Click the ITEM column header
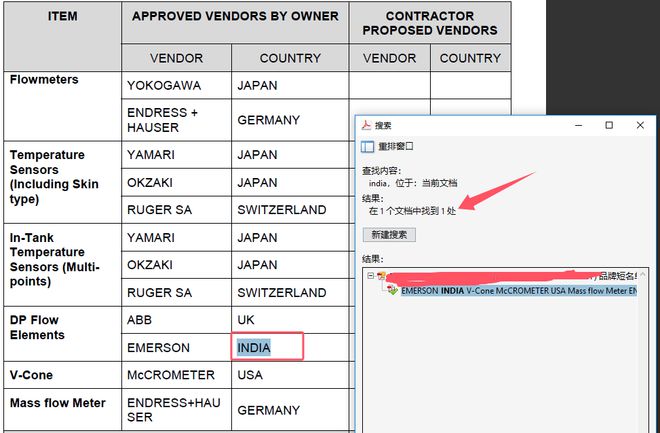Screen dimensions: 660x433 click(x=62, y=36)
